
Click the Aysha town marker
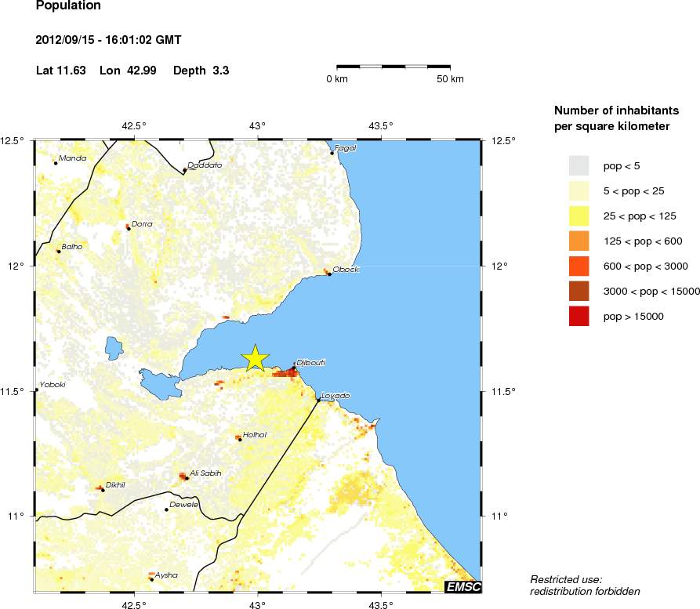tap(151, 578)
